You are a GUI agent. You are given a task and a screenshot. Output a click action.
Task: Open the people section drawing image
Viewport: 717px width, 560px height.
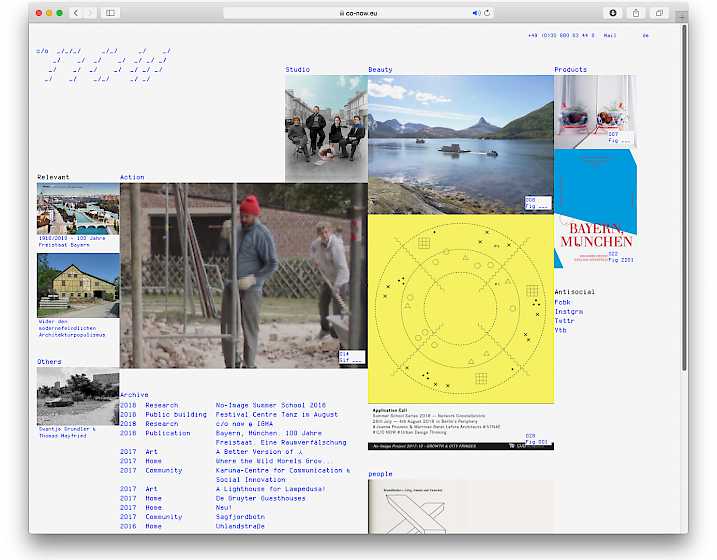[x=460, y=507]
